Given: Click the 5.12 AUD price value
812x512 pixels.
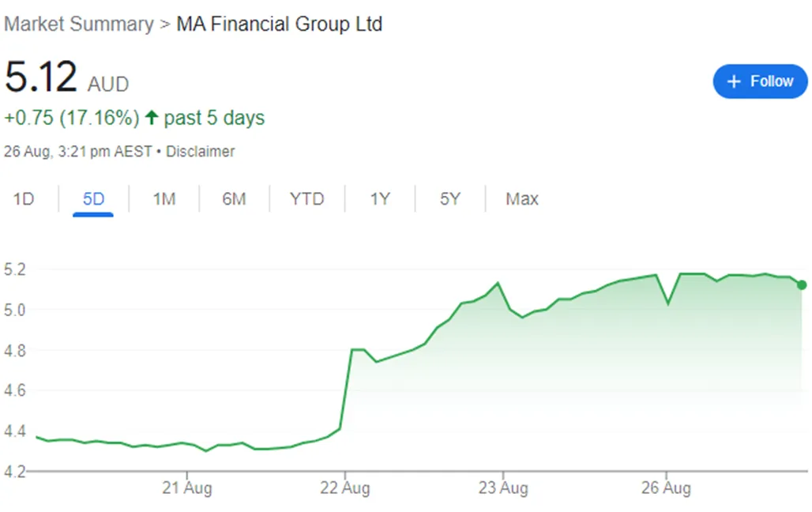Looking at the screenshot, I should (41, 77).
